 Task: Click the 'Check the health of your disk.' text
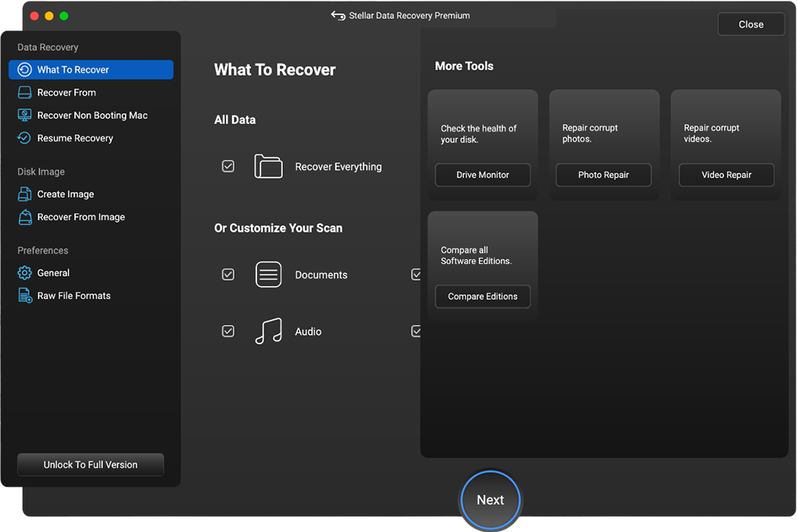[x=478, y=134]
